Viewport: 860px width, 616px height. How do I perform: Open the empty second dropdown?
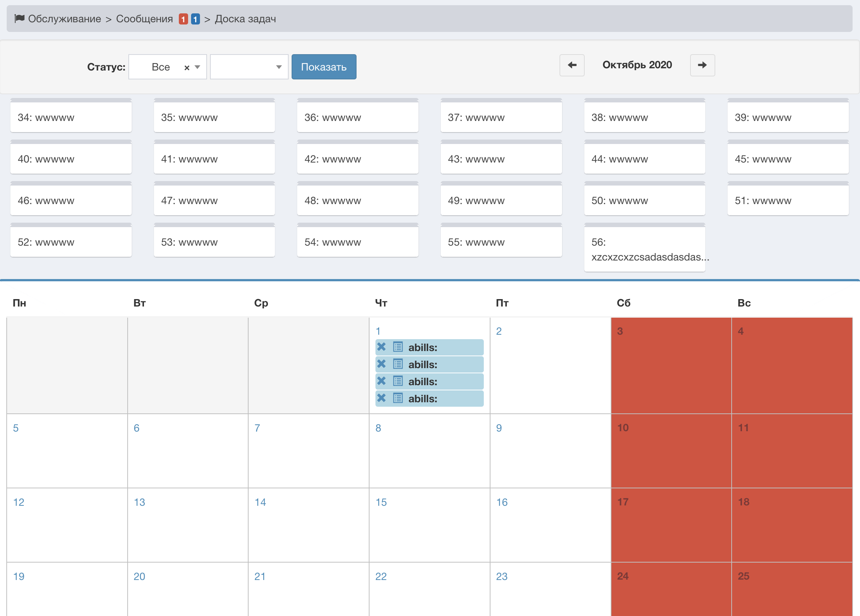(x=249, y=67)
